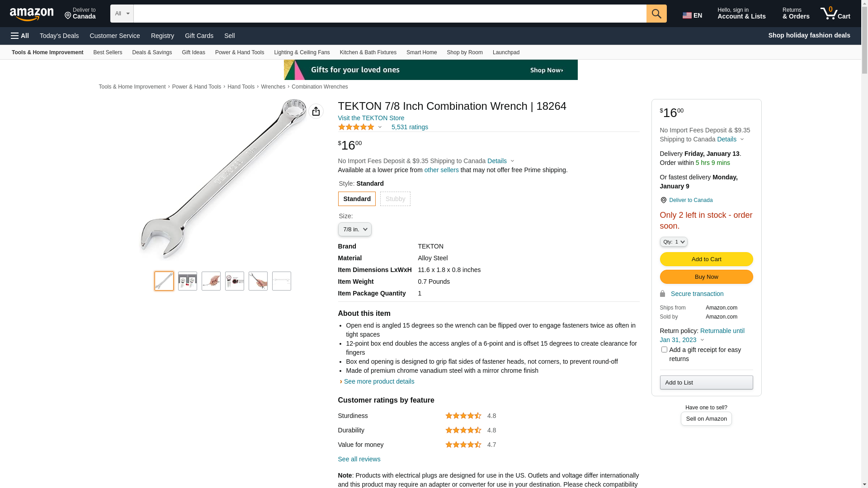Open the 7/8 in. size dropdown
This screenshot has width=868, height=488.
(x=355, y=230)
